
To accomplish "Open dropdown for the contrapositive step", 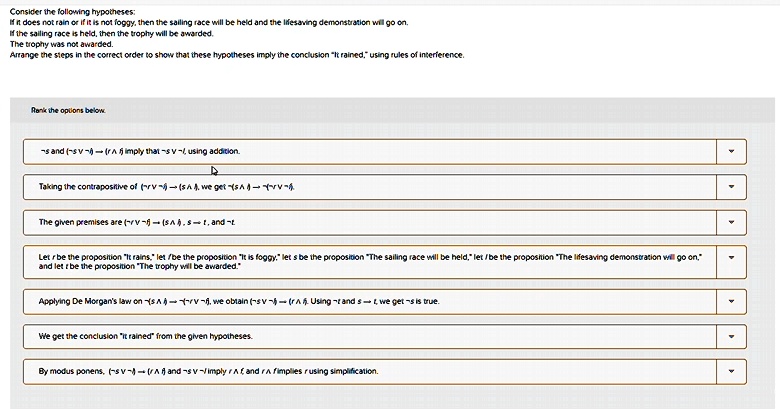I will (731, 187).
